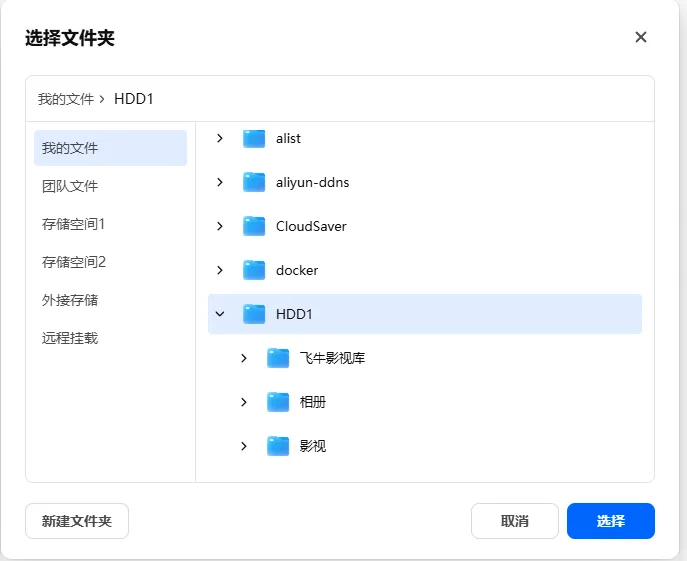Screen dimensions: 687x561
Task: Click the aliyun-ddns folder icon
Action: pos(254,182)
